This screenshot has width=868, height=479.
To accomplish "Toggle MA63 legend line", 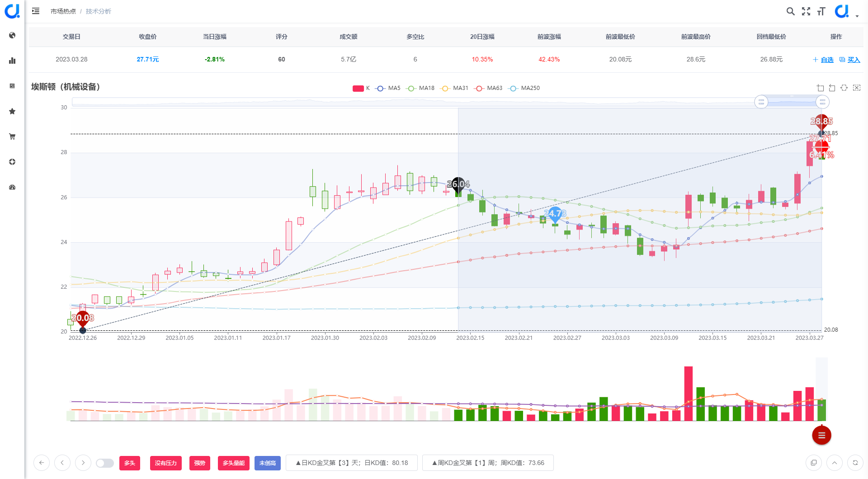I will (489, 88).
